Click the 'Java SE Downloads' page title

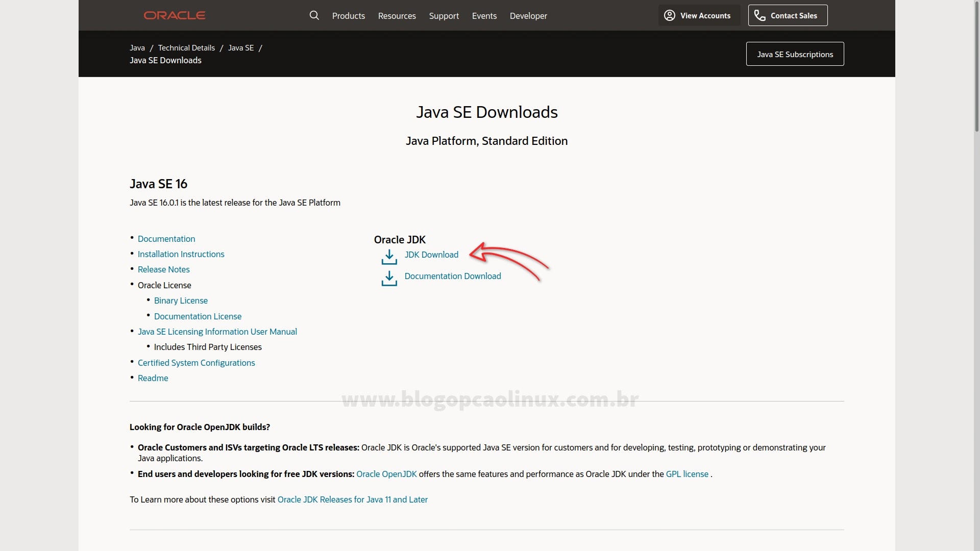tap(487, 112)
